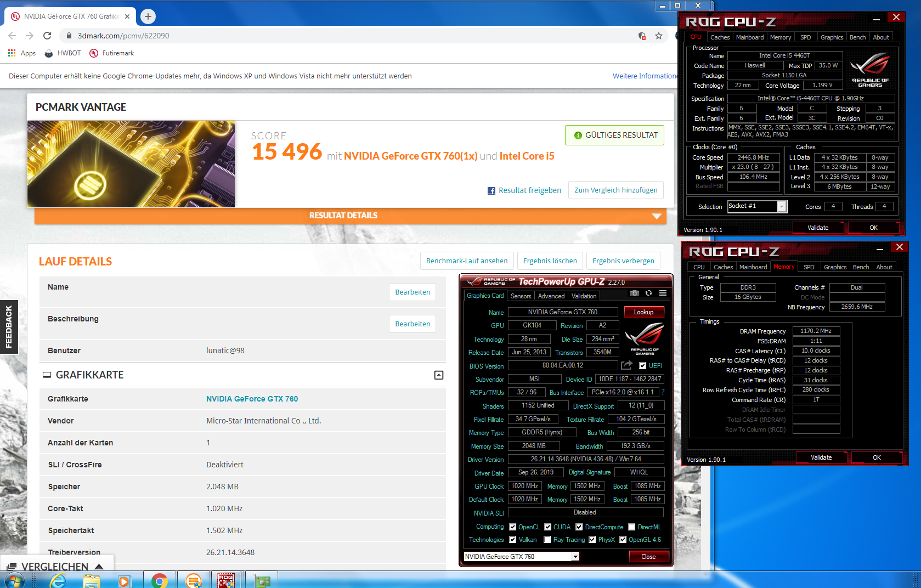Click the GPU-Z screenshot camera icon
Viewport: 921px width, 588px height.
[634, 293]
